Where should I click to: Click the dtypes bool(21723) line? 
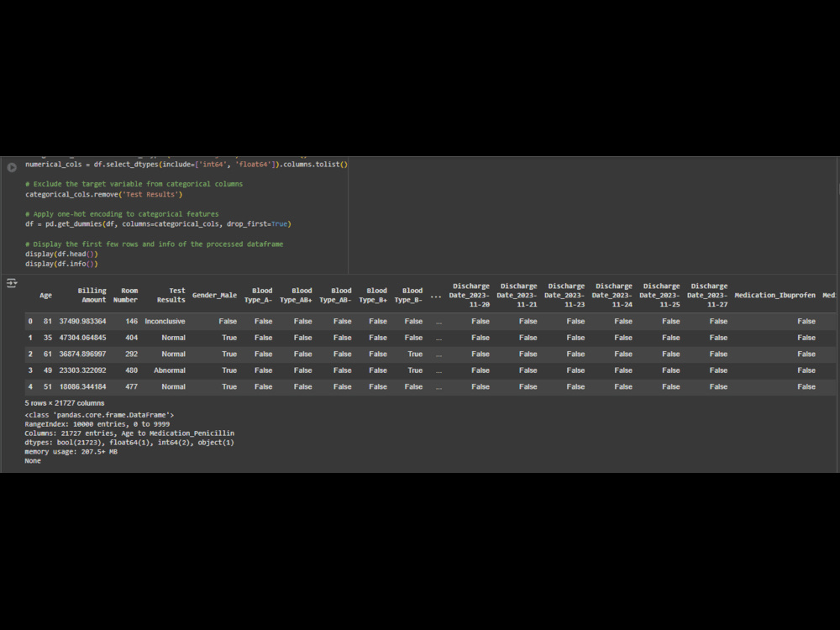pyautogui.click(x=129, y=443)
